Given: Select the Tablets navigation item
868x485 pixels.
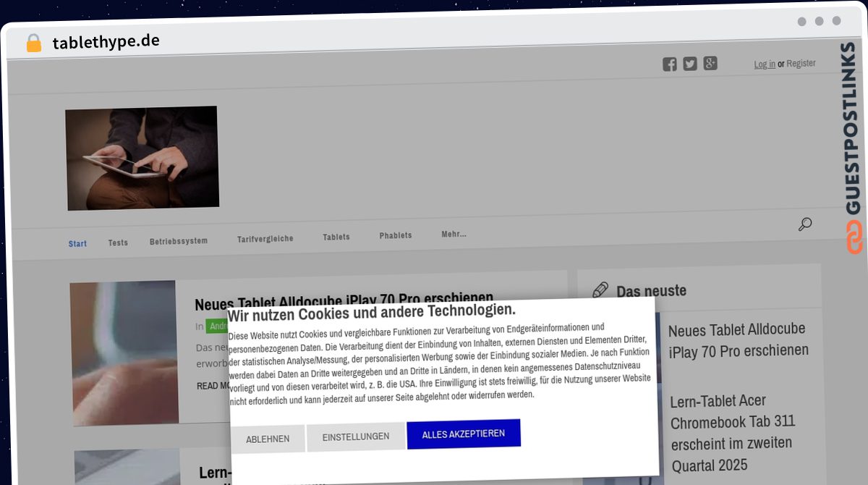Looking at the screenshot, I should pyautogui.click(x=336, y=237).
